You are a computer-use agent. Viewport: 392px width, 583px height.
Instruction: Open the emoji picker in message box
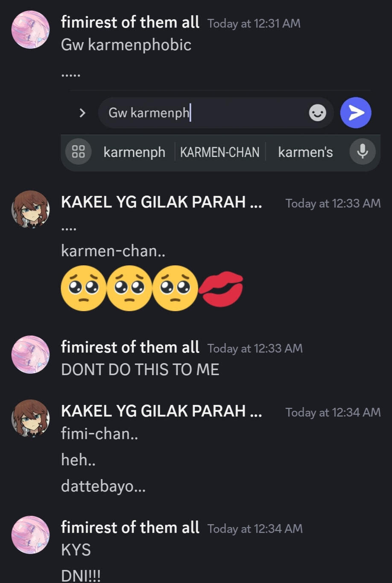pos(317,113)
